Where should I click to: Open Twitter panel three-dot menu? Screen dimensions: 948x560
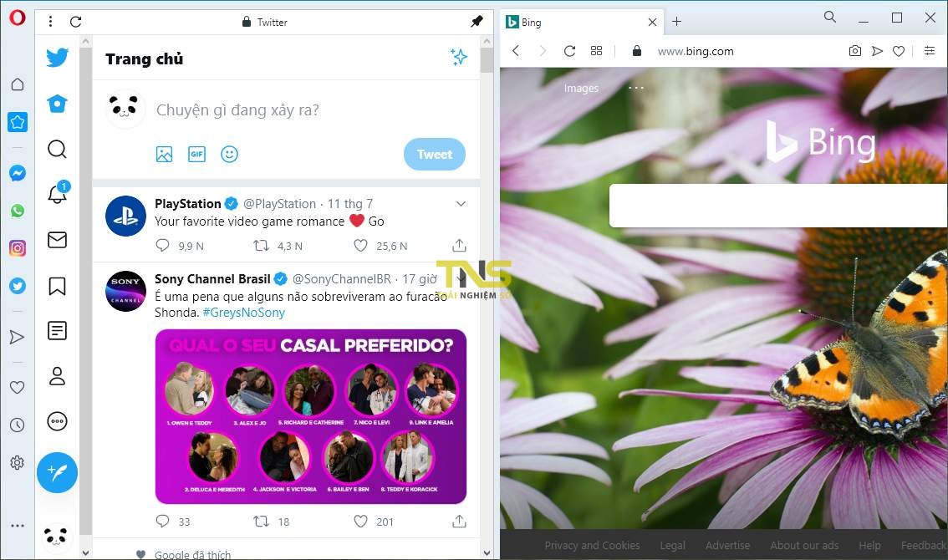pyautogui.click(x=50, y=22)
